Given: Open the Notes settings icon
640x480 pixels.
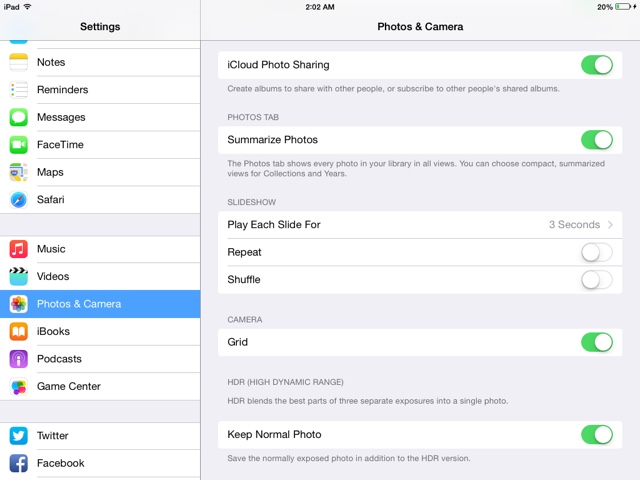Looking at the screenshot, I should [x=18, y=62].
